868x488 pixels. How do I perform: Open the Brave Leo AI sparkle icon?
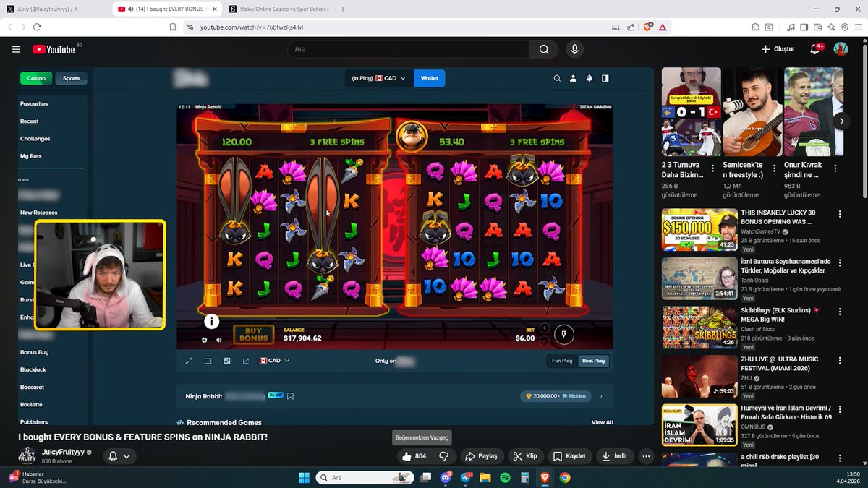click(x=832, y=27)
